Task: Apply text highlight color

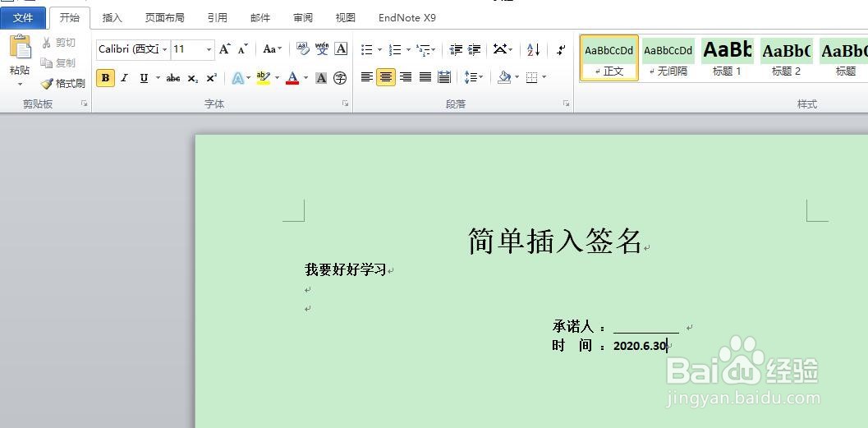Action: coord(263,78)
